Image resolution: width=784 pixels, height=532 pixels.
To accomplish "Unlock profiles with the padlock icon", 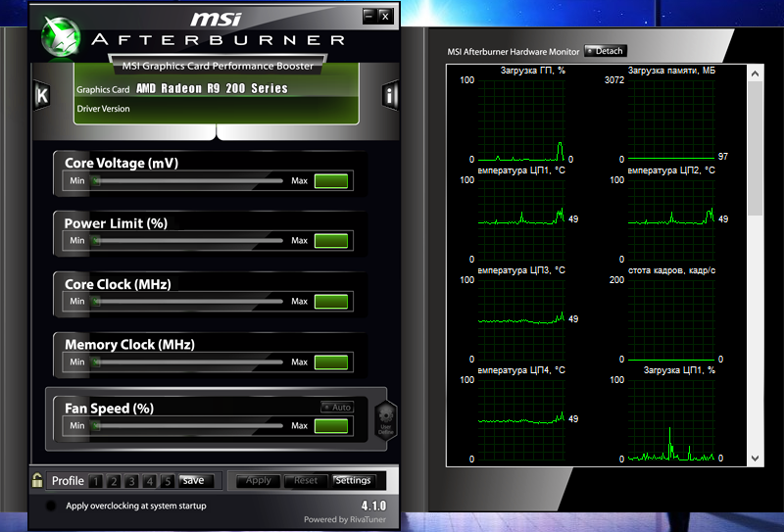I will (x=37, y=480).
